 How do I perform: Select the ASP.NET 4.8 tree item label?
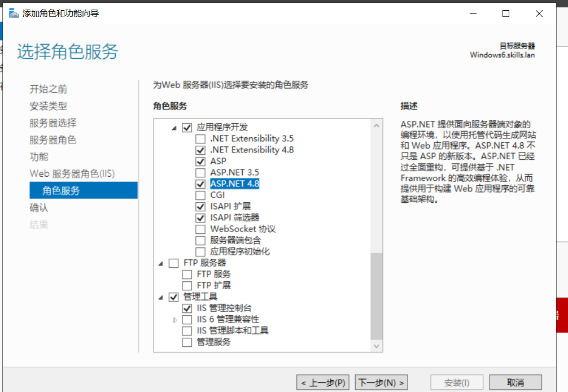234,184
